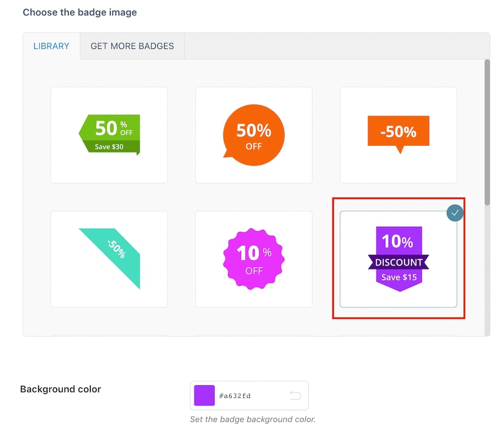Click 'Set the badge background color.' description
The image size is (504, 440).
click(x=253, y=419)
